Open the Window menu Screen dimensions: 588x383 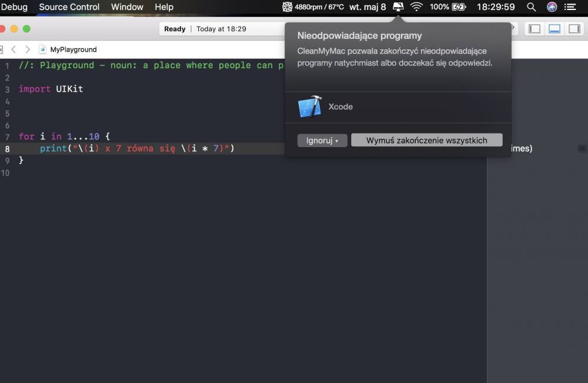127,6
